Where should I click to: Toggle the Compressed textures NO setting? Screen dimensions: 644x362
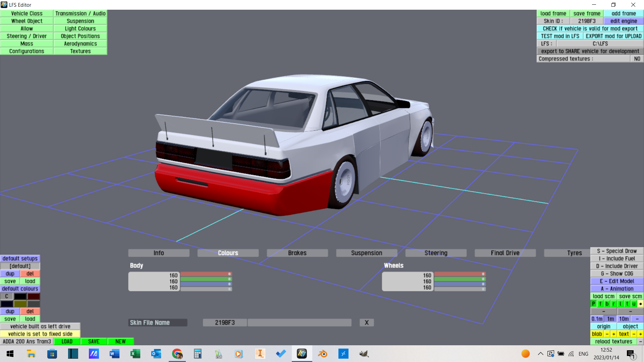[x=637, y=59]
